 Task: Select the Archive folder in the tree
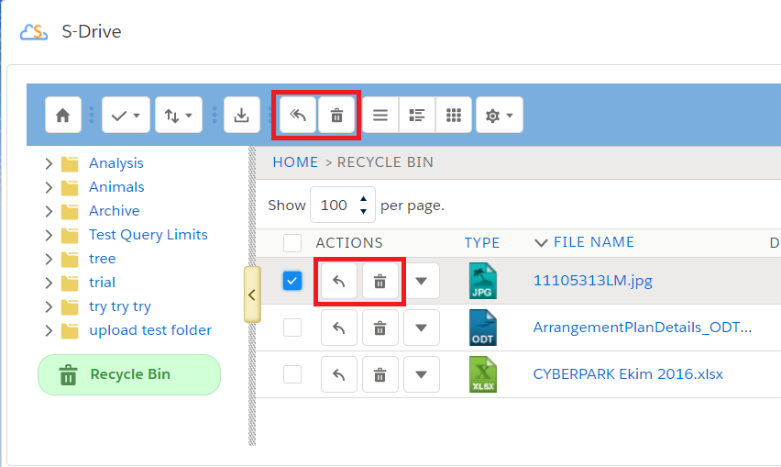pos(114,211)
